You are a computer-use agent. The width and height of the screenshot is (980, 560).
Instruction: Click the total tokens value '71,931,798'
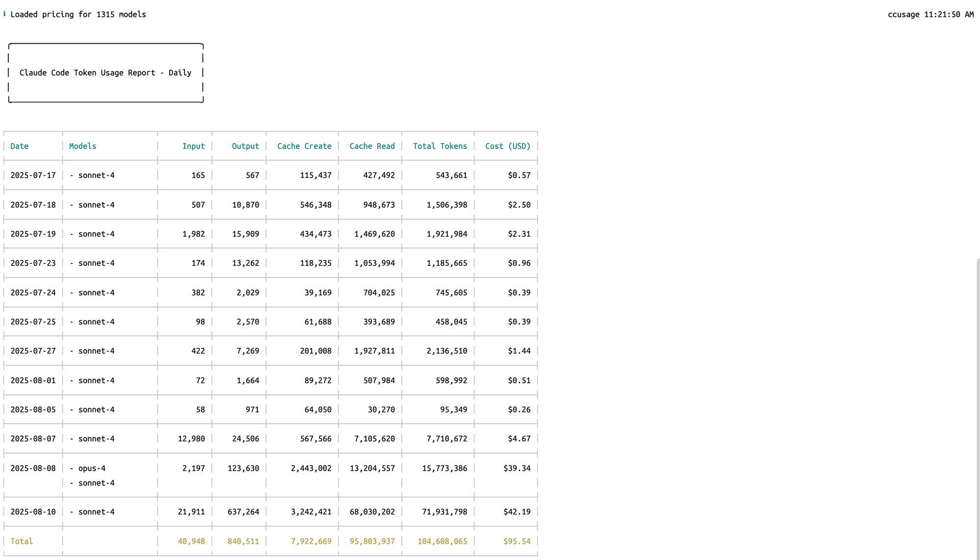[444, 511]
